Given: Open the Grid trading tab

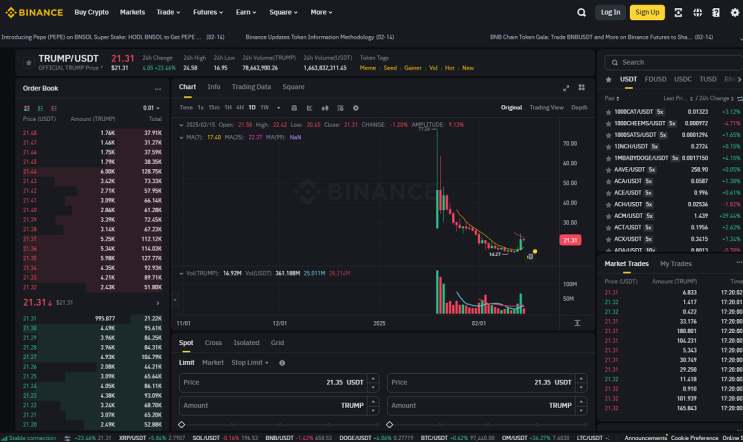Looking at the screenshot, I should 277,343.
